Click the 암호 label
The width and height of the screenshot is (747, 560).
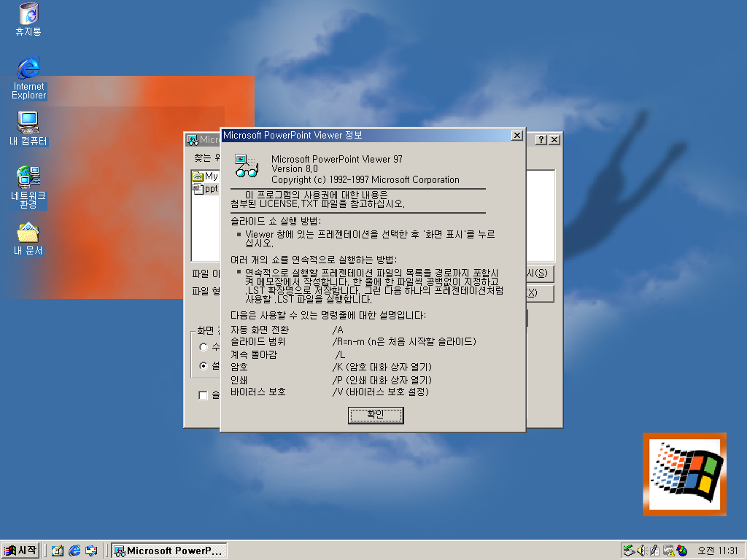coord(239,367)
